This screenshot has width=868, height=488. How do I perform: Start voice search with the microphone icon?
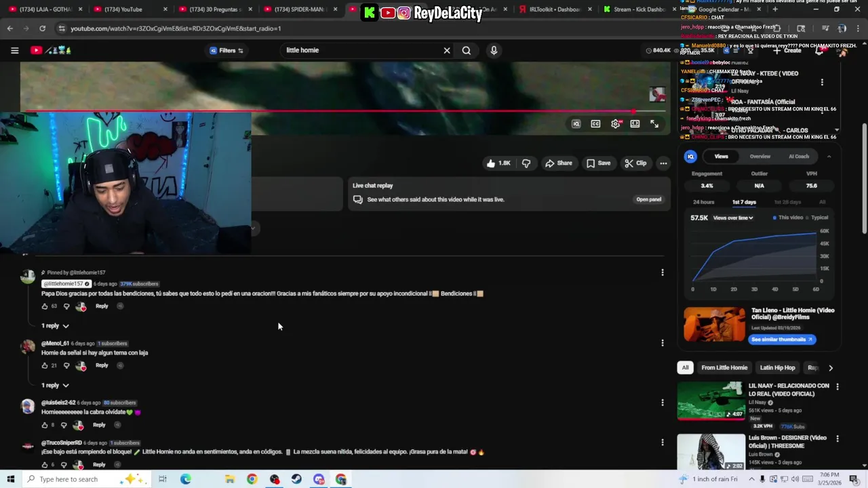(x=494, y=50)
